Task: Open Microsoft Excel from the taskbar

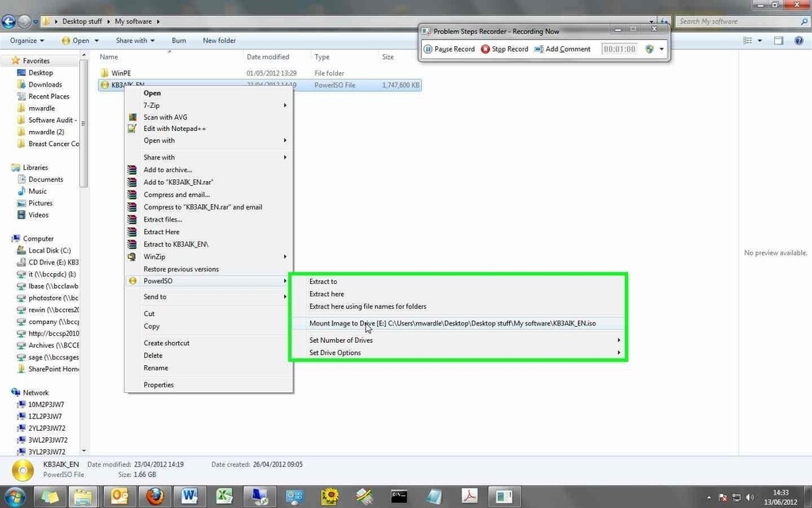Action: tap(224, 496)
